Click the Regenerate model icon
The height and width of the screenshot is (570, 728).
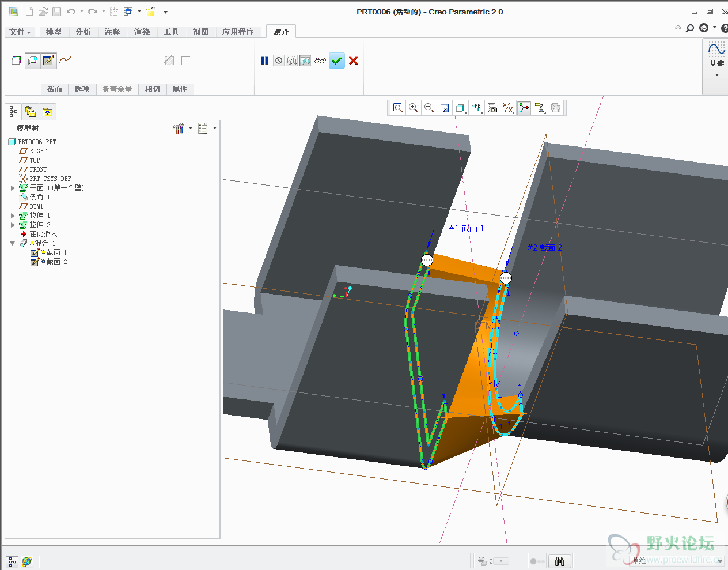(x=114, y=12)
